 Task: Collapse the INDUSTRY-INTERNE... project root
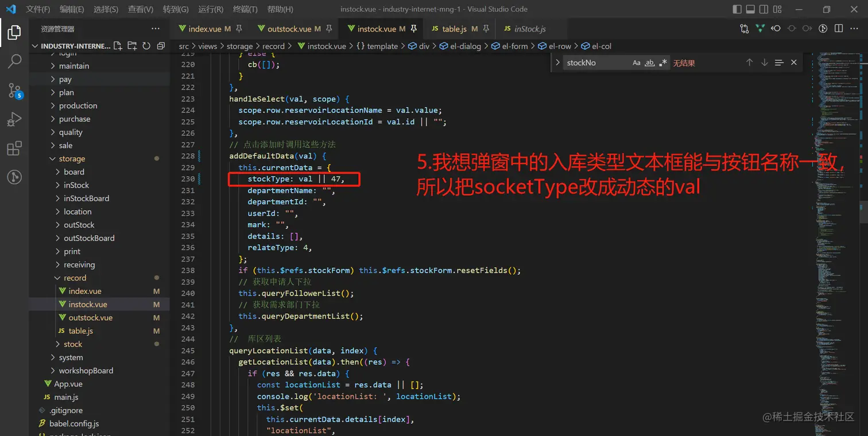pyautogui.click(x=34, y=46)
